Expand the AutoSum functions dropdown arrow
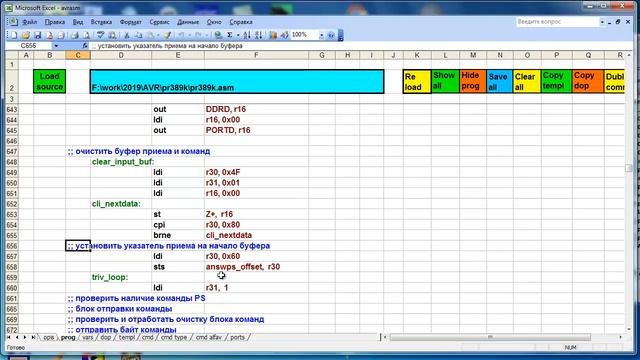Image resolution: width=640 pixels, height=360 pixels. (238, 36)
